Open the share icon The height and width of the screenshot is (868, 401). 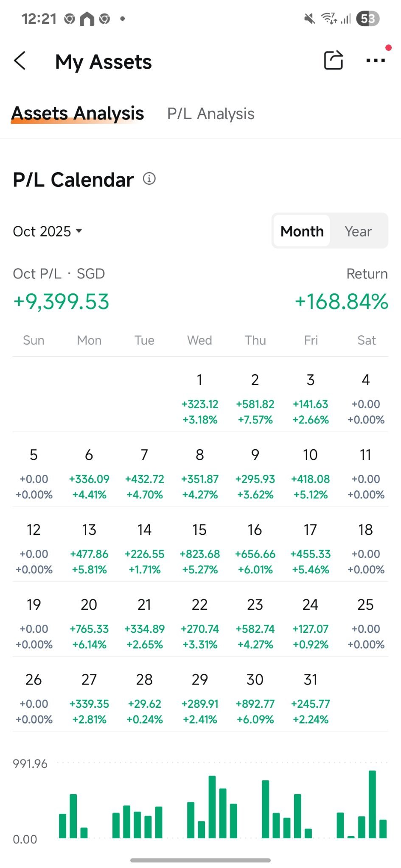point(333,60)
